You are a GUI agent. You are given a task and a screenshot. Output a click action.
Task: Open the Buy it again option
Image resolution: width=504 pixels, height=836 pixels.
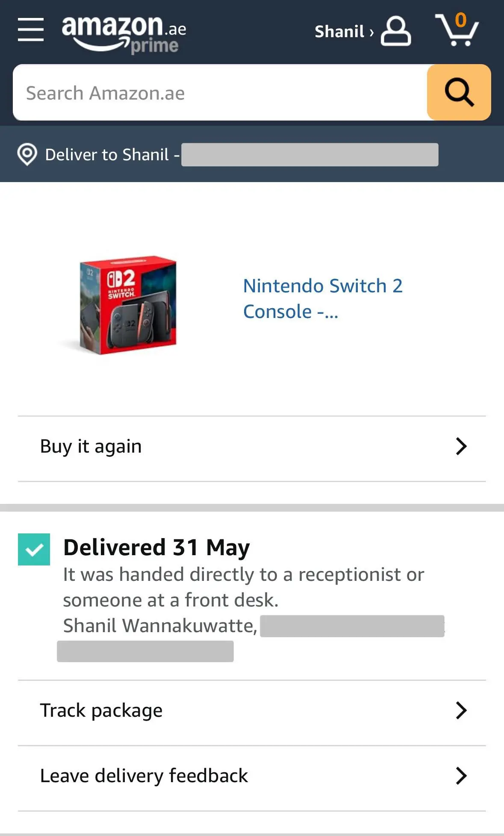click(x=252, y=447)
